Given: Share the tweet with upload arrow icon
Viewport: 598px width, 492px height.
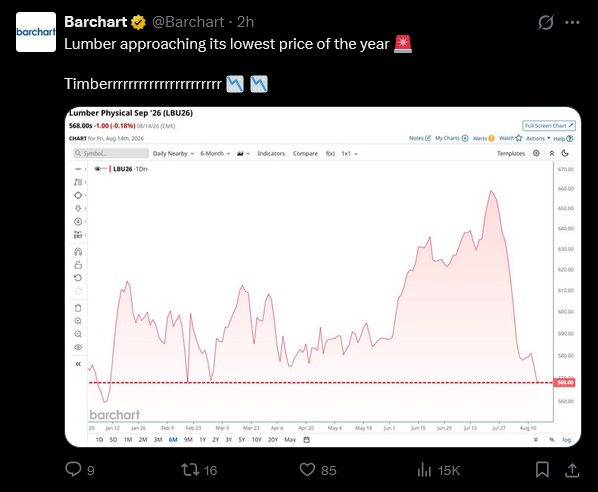Looking at the screenshot, I should (x=572, y=469).
